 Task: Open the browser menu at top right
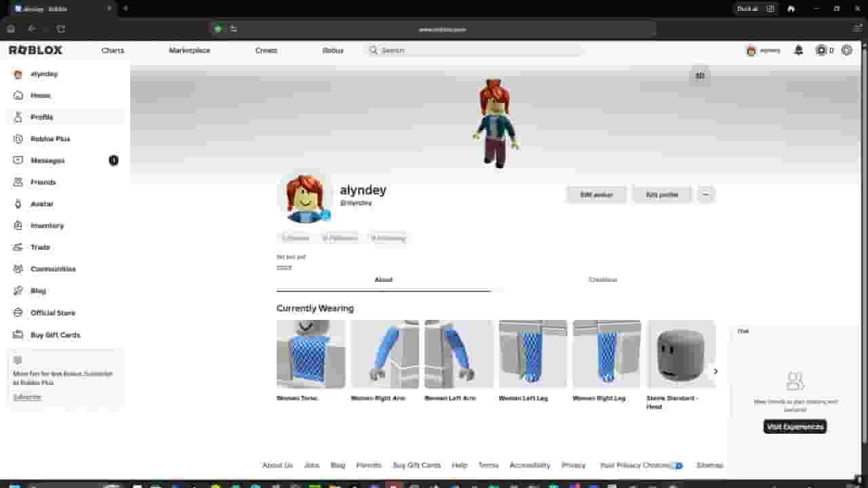point(857,29)
